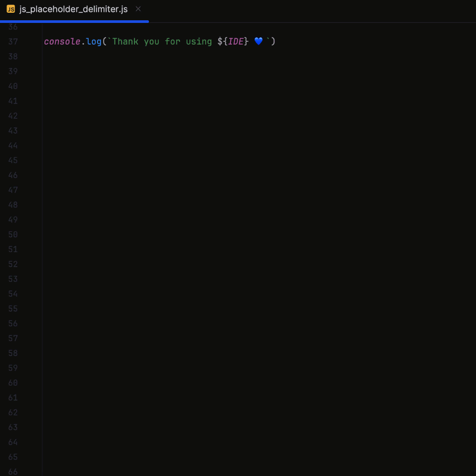The width and height of the screenshot is (476, 476).
Task: Click the word using in the string literal
Action: (x=199, y=41)
